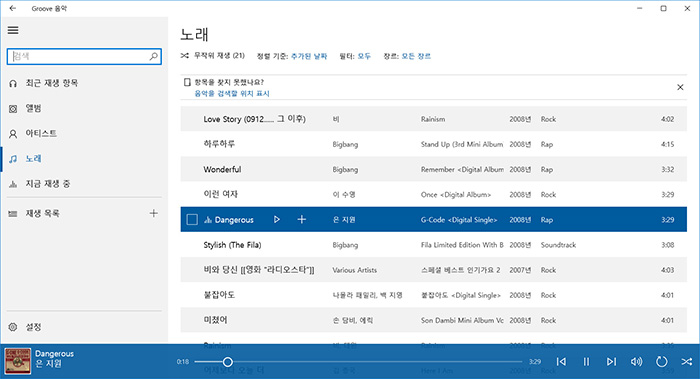Open 재생 목록 in sidebar
Viewport: 700px width, 379px height.
click(42, 213)
